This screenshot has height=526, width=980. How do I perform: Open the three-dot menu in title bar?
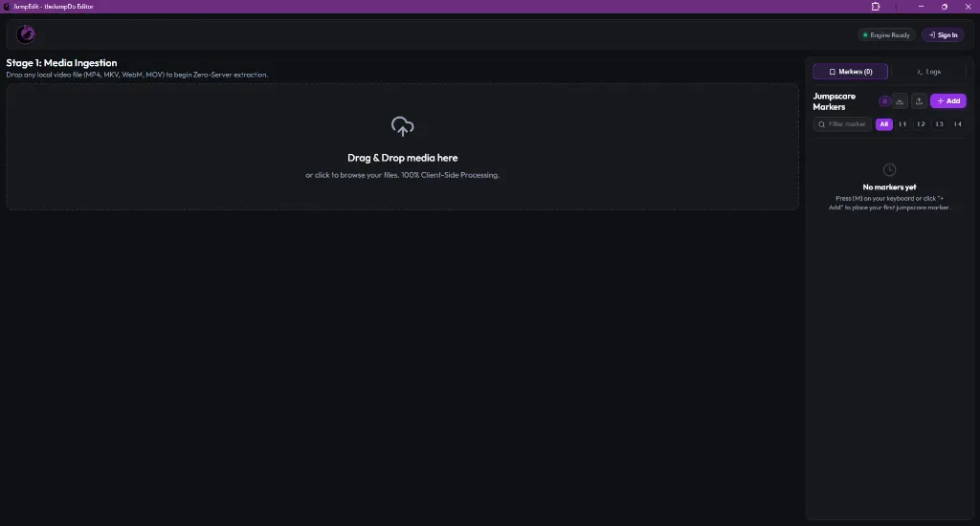tap(896, 7)
